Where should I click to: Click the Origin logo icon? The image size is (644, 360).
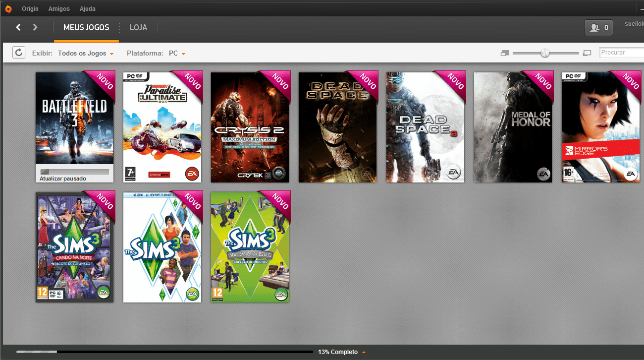[x=8, y=8]
